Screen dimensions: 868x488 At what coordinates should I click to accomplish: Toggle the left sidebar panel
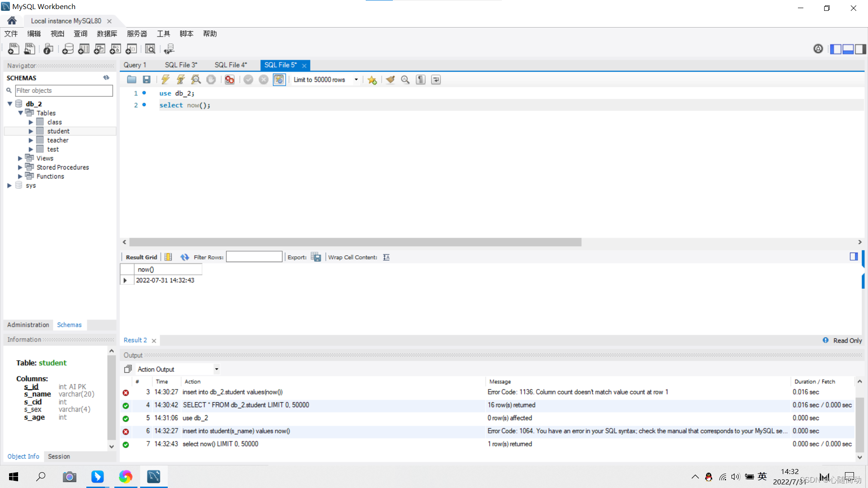click(836, 49)
